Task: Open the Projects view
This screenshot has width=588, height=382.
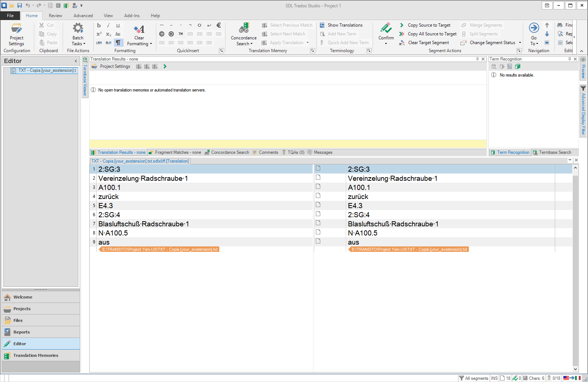Action: pyautogui.click(x=41, y=309)
